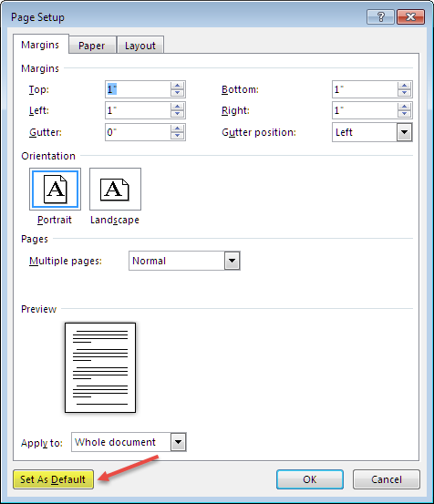Click the page preview thumbnail

pyautogui.click(x=100, y=367)
